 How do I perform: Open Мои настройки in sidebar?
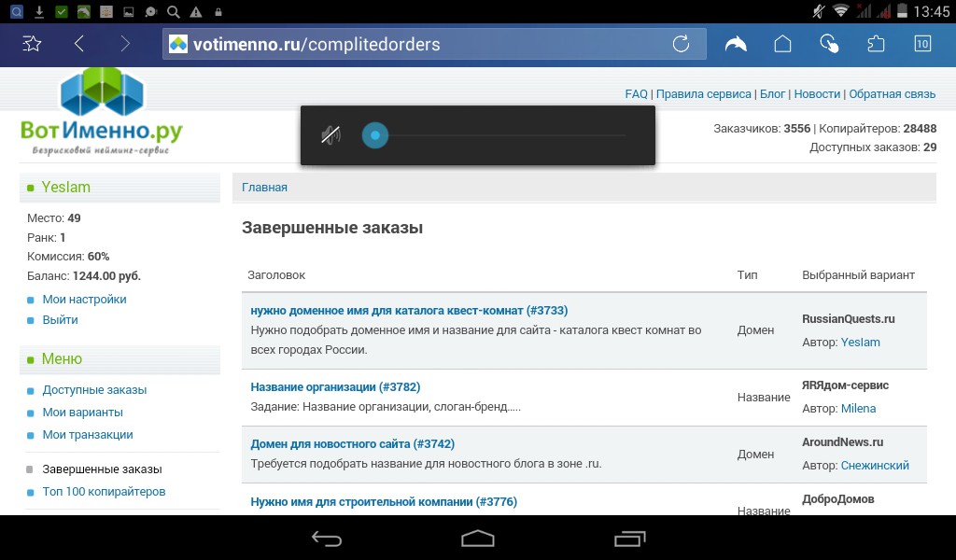85,300
